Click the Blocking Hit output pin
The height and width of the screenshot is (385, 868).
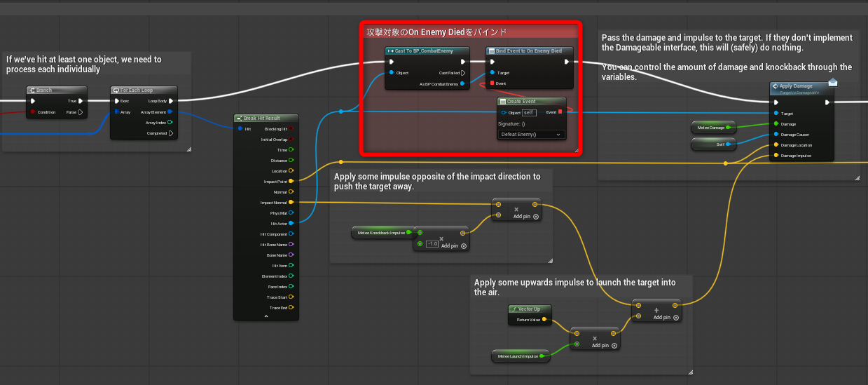pos(291,129)
